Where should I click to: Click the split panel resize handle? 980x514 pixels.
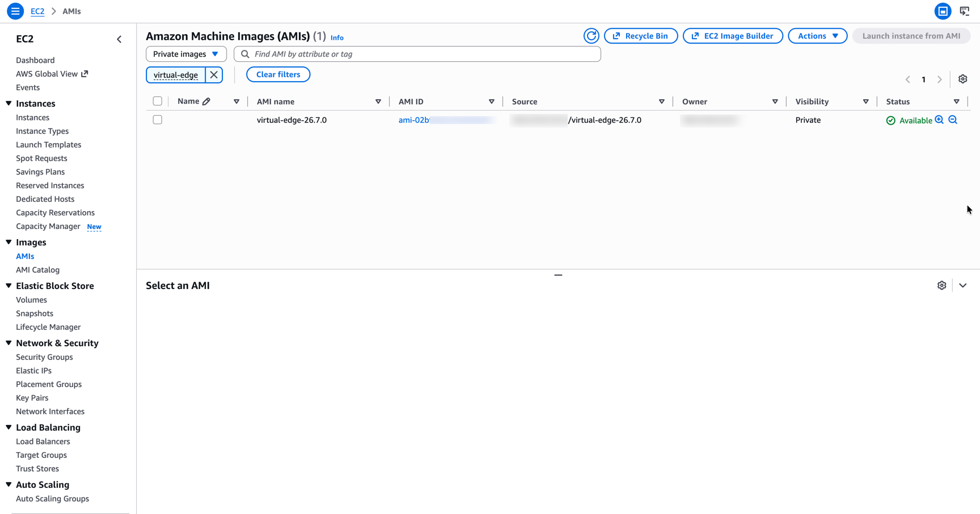click(x=558, y=275)
